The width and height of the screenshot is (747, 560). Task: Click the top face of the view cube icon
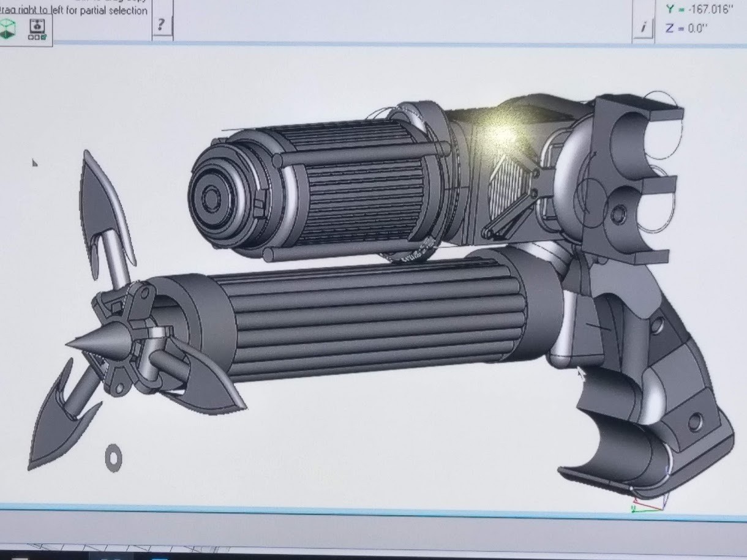(7, 23)
